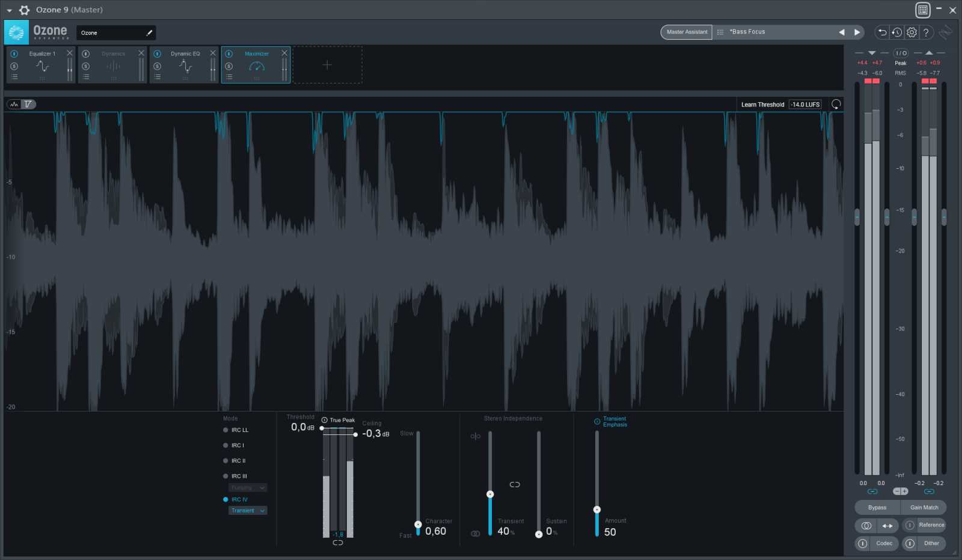Open Dynamic EQ module presets list
Image resolution: width=962 pixels, height=560 pixels.
tap(158, 77)
